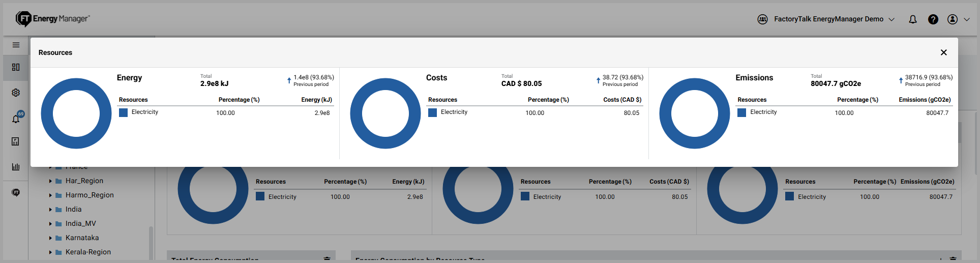
Task: Expand the Har_Region tree node arrow
Action: pyautogui.click(x=50, y=181)
